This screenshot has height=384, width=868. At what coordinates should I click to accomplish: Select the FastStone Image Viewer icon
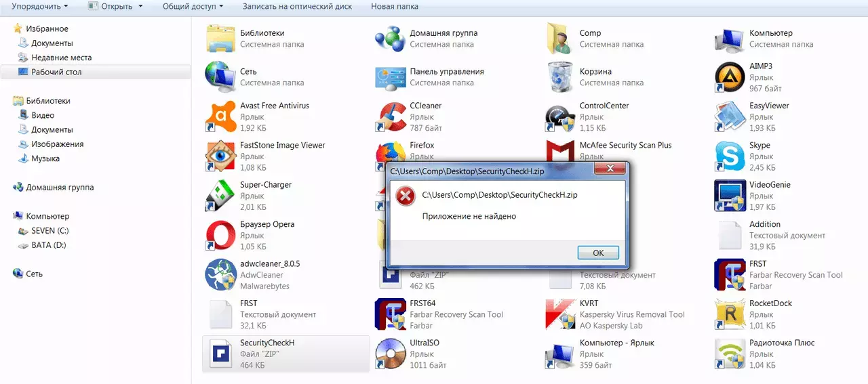220,156
